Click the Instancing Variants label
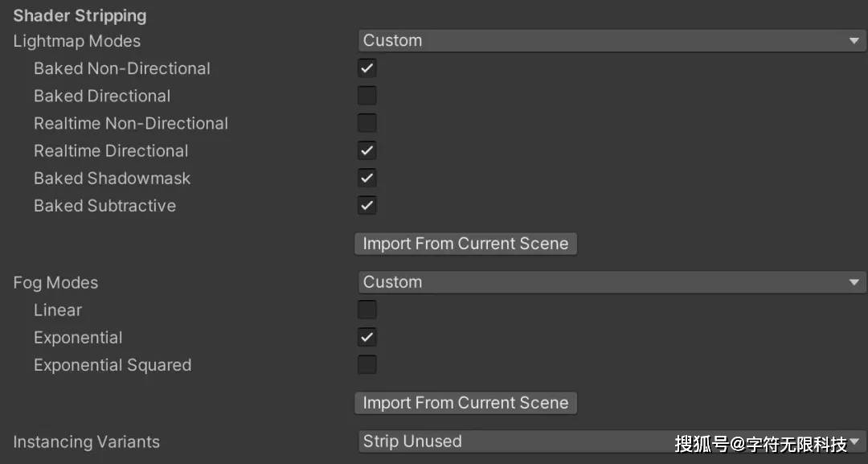Screen dimensions: 868x464 coord(86,441)
